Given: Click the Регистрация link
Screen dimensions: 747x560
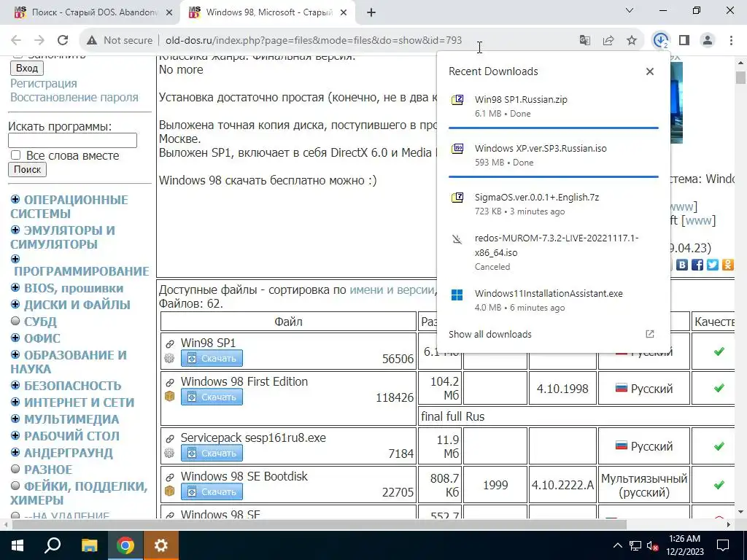Looking at the screenshot, I should (43, 83).
